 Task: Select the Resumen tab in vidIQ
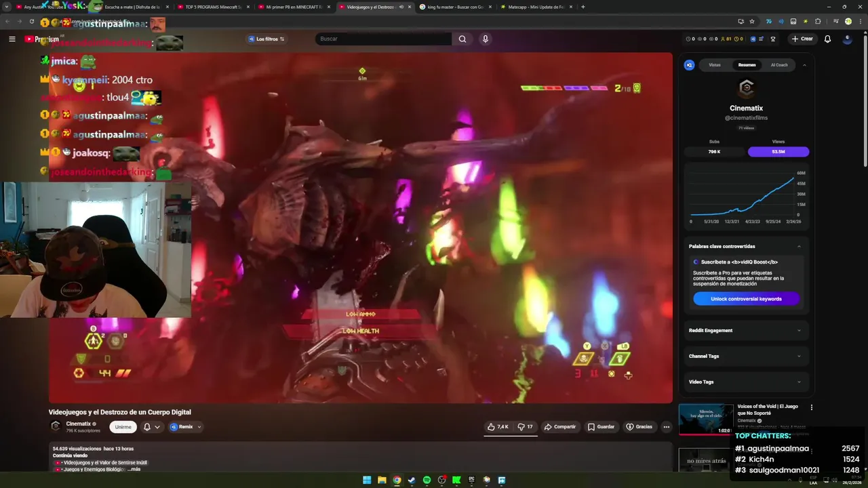click(747, 65)
